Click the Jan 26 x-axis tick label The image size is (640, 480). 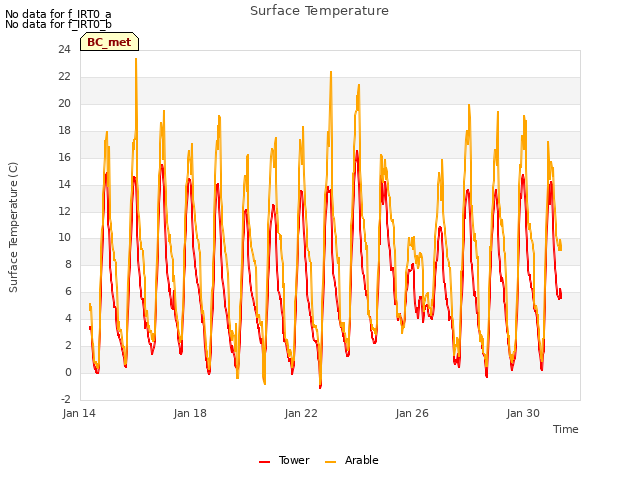click(412, 413)
